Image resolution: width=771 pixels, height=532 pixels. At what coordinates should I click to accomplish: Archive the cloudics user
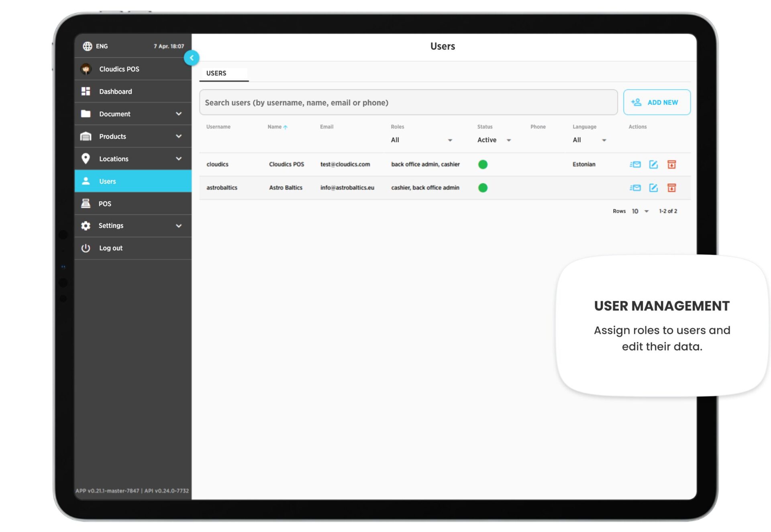point(671,164)
